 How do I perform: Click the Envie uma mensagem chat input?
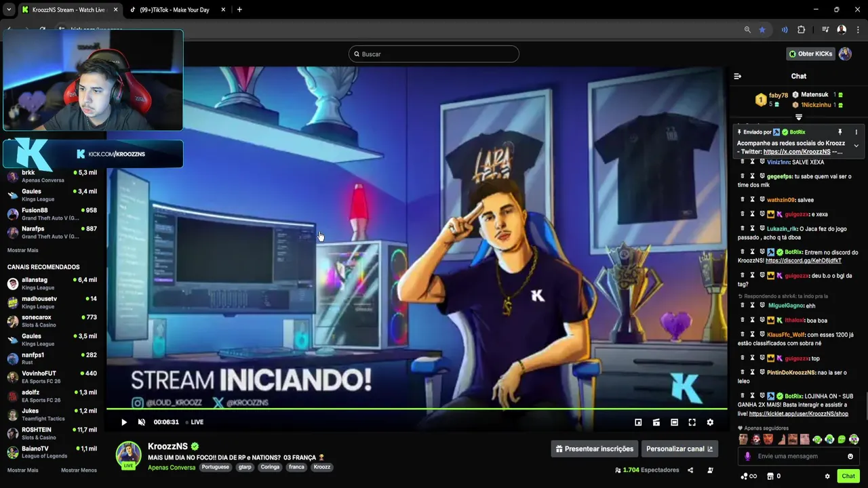point(799,456)
